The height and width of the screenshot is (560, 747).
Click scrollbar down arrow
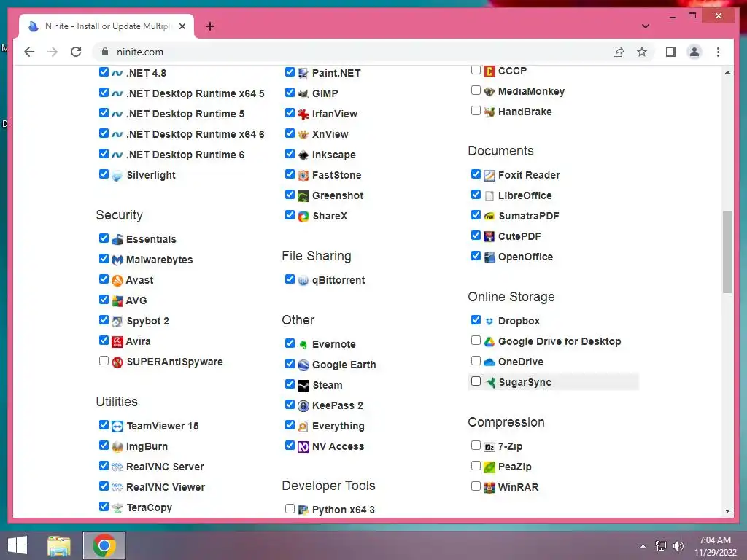(727, 511)
